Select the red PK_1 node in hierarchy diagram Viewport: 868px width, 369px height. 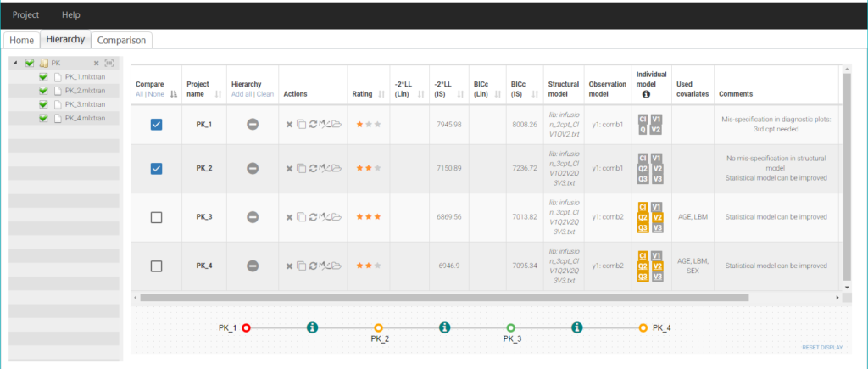pyautogui.click(x=246, y=327)
